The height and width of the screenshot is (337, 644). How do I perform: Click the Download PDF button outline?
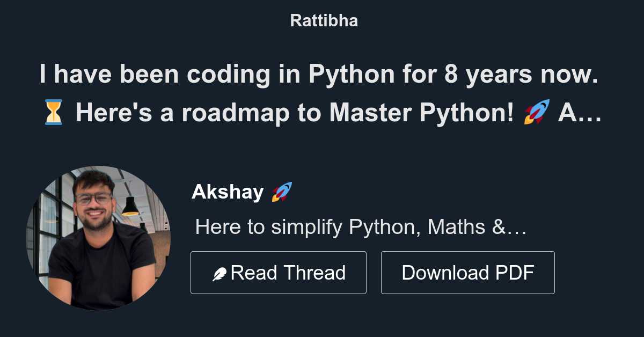pyautogui.click(x=467, y=272)
